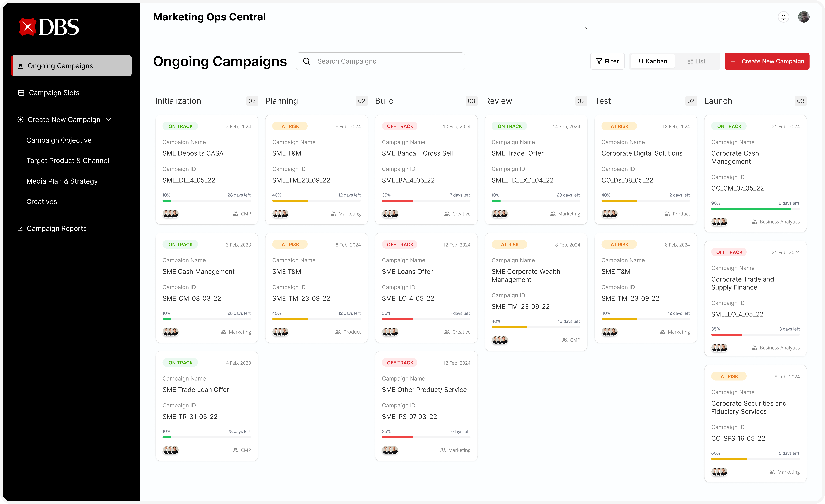Image resolution: width=825 pixels, height=504 pixels.
Task: Click Test column header
Action: (603, 101)
